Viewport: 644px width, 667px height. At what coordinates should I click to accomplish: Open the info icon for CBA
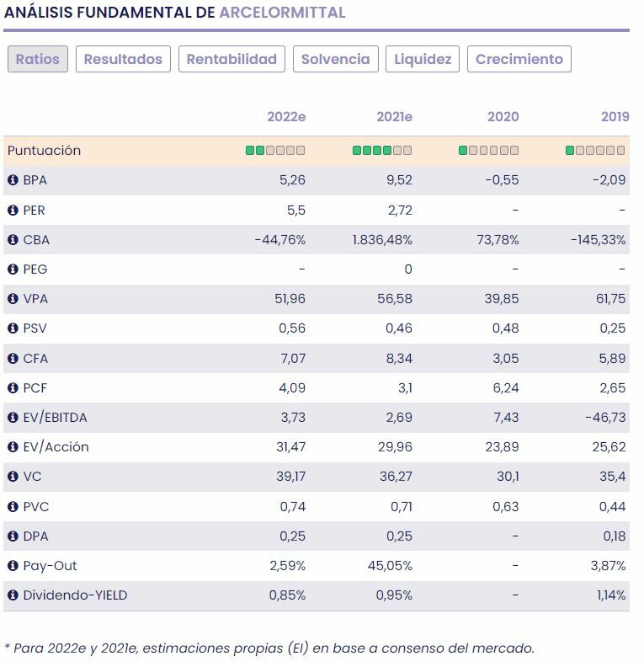click(13, 240)
